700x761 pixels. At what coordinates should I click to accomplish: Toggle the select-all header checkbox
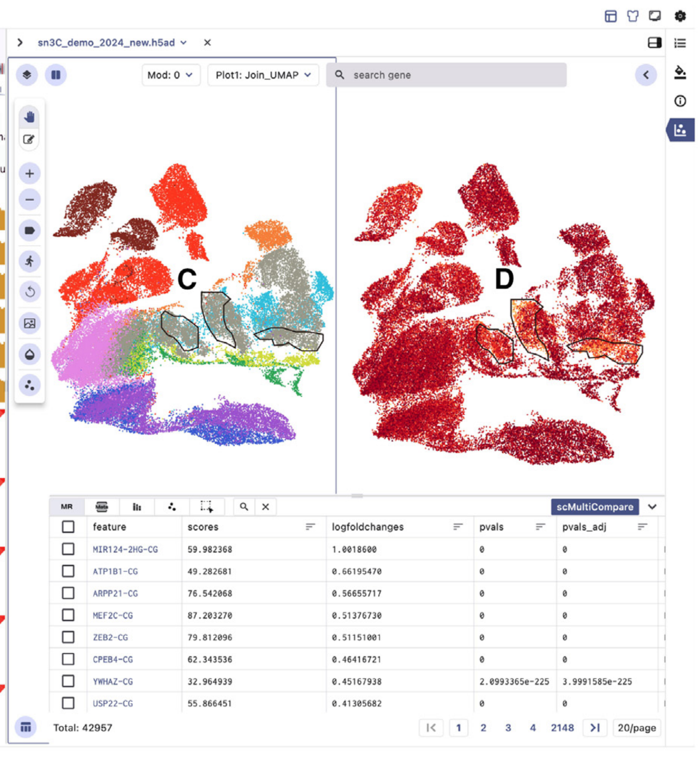point(68,527)
